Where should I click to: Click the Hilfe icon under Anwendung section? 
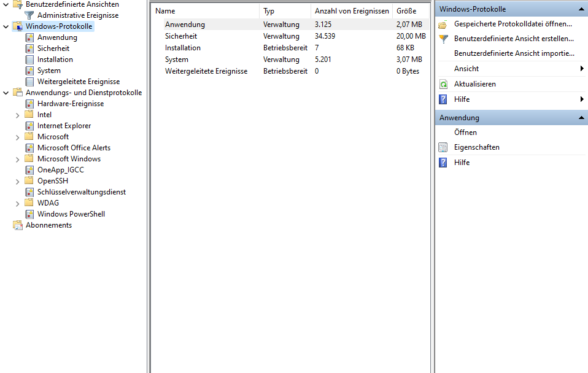coord(443,163)
